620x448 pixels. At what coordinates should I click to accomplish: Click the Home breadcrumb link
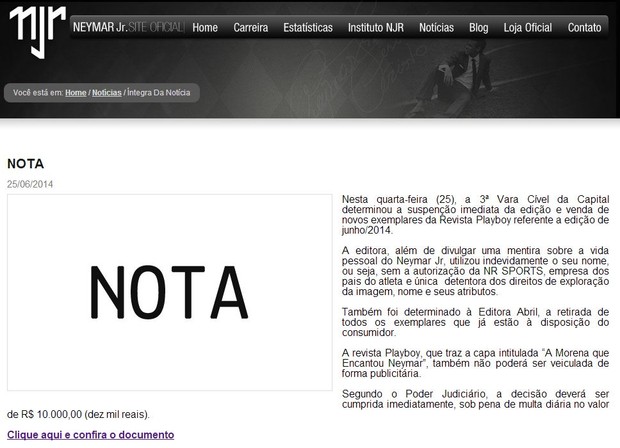pos(76,92)
